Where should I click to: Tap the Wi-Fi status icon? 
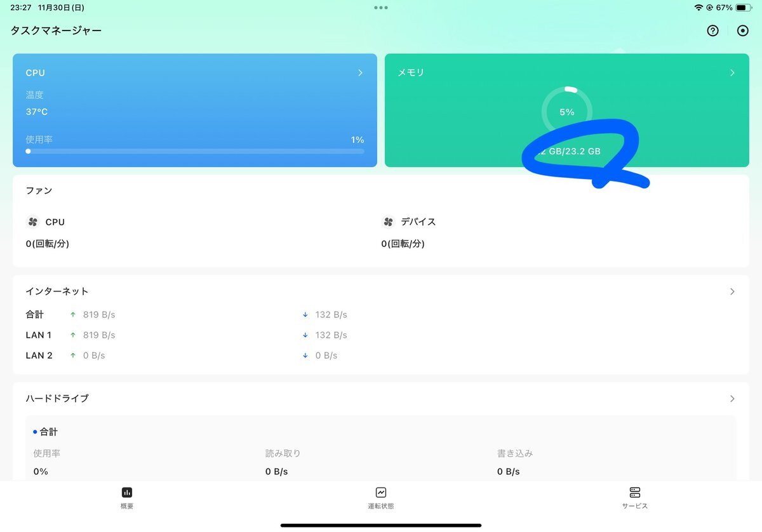[x=698, y=8]
